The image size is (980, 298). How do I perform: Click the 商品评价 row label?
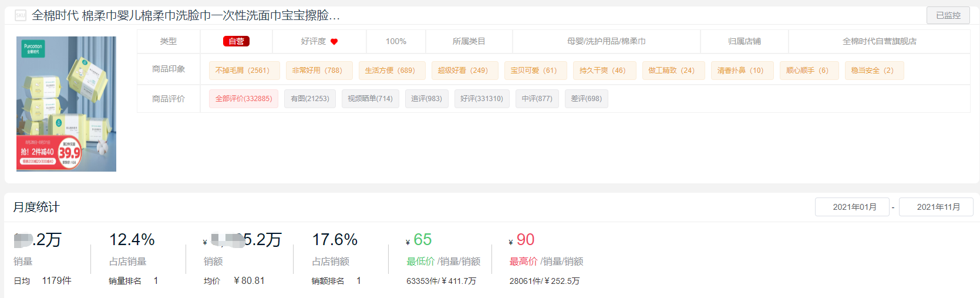tap(169, 99)
